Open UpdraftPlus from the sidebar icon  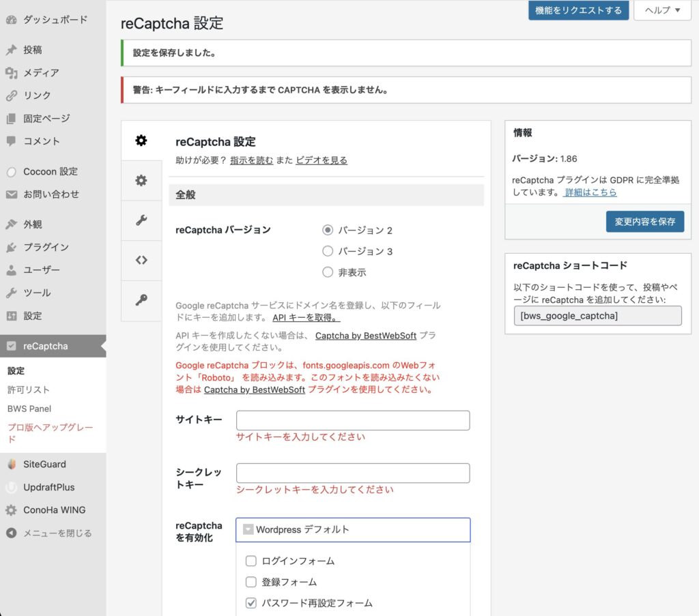coord(11,488)
